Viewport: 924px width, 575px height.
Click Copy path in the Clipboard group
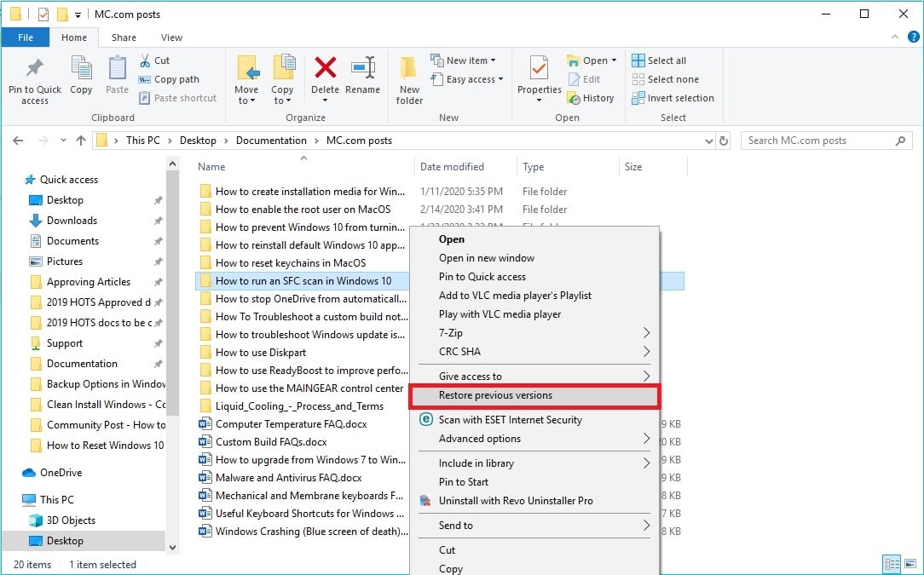pos(169,79)
